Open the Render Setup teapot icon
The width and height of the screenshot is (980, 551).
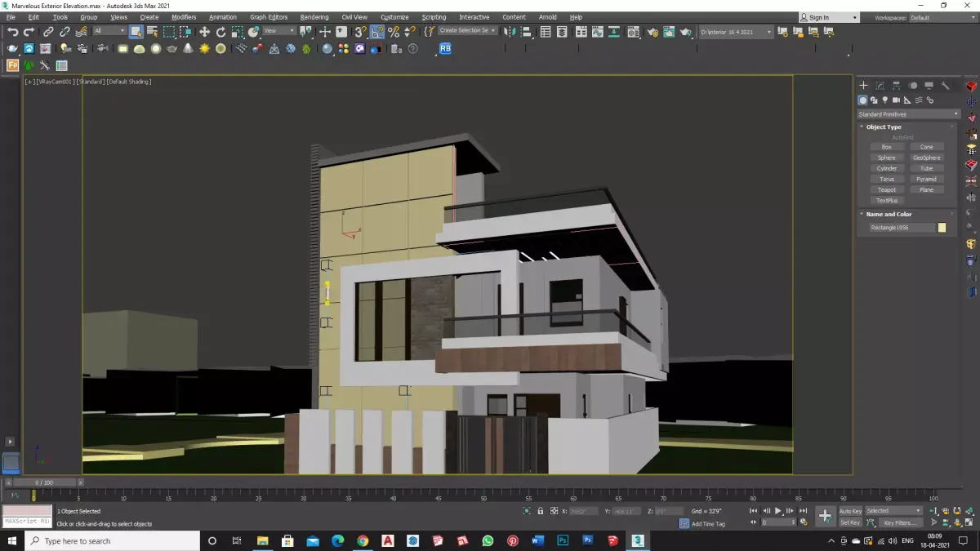click(x=653, y=32)
